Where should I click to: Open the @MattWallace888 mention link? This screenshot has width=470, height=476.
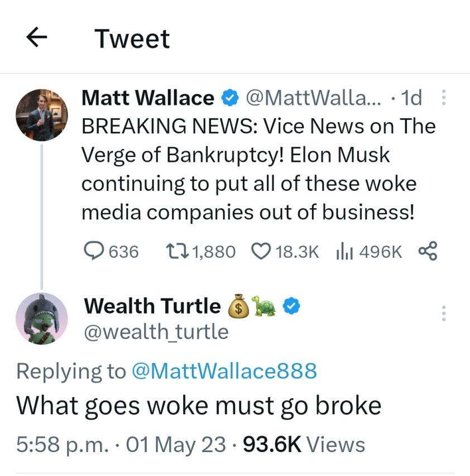[223, 371]
